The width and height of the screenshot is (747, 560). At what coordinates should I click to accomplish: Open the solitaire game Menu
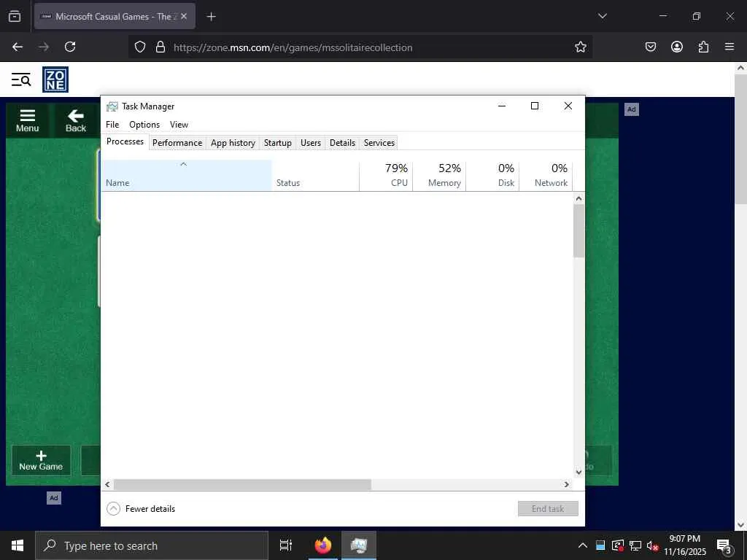(x=27, y=121)
